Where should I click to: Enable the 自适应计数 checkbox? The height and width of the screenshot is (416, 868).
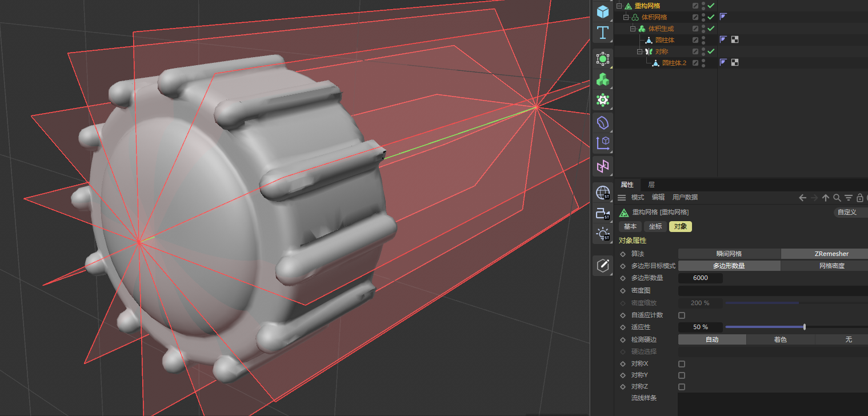pyautogui.click(x=681, y=315)
